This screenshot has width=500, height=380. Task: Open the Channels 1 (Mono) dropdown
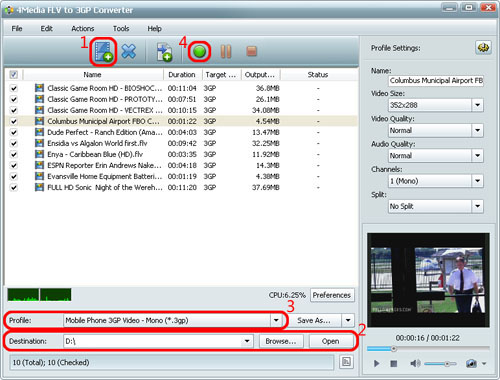tap(477, 181)
